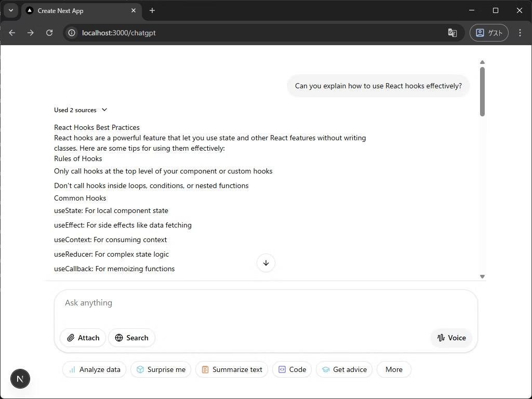Select the Summarize text suggestion

(231, 369)
